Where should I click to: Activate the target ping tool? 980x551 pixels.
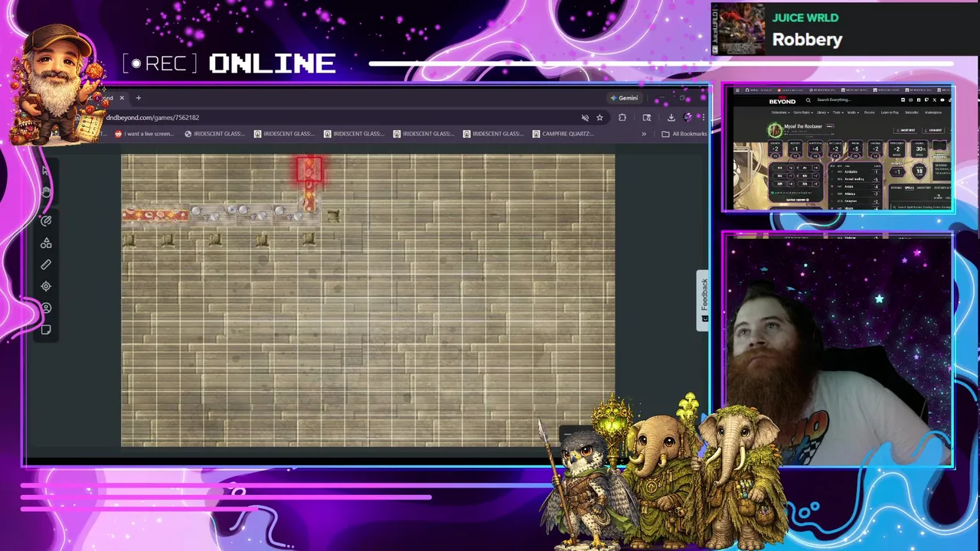[x=46, y=286]
